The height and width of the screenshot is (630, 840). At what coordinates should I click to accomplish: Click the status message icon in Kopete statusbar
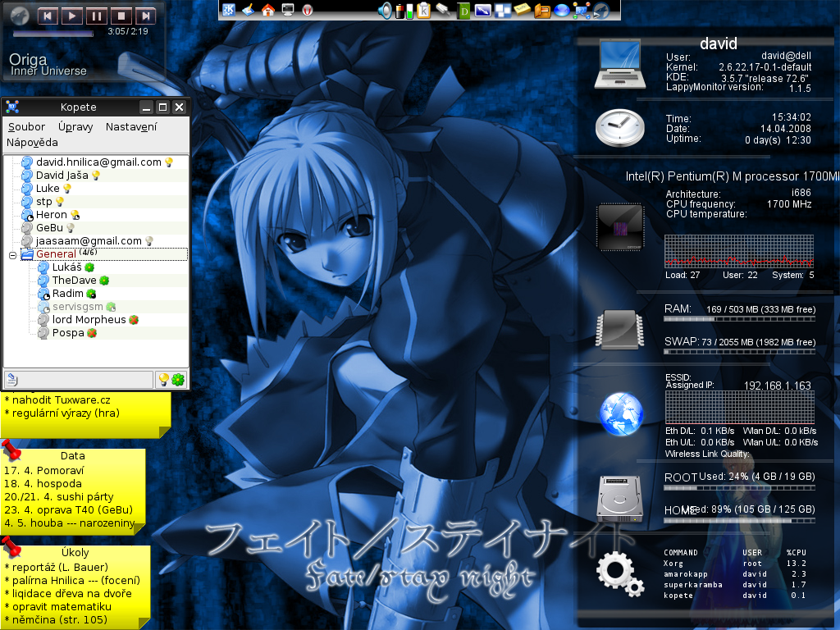11,379
